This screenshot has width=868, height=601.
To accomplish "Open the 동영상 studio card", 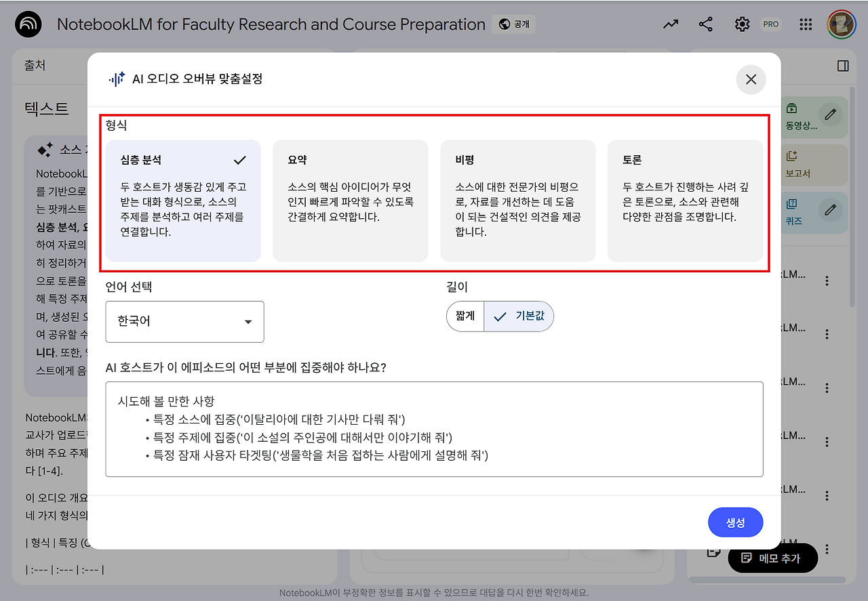I will click(x=802, y=117).
